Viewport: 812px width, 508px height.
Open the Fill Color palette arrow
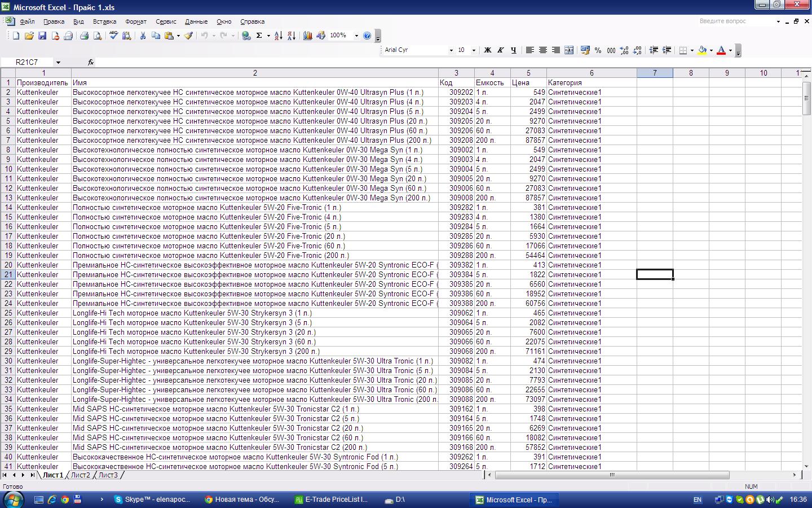coord(711,50)
